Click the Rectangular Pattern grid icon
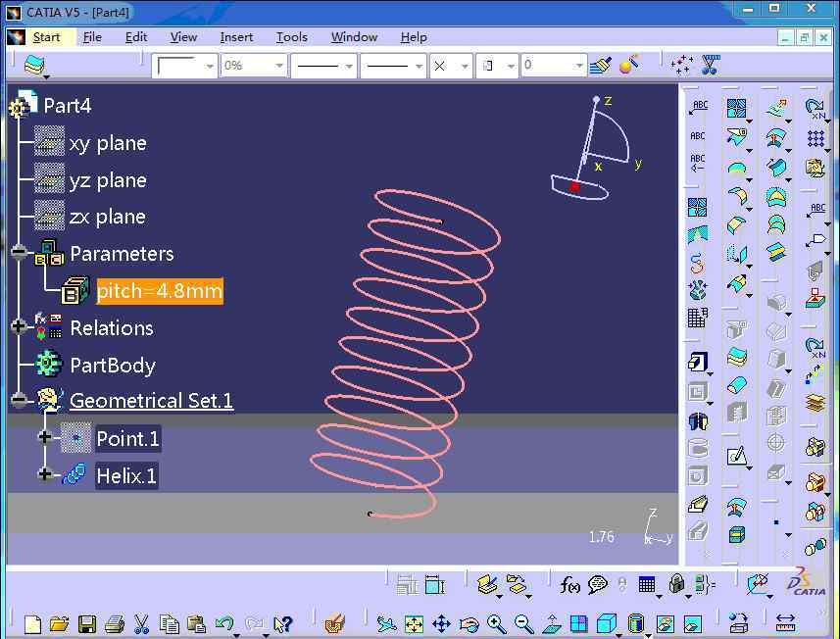The width and height of the screenshot is (840, 639). tap(815, 138)
